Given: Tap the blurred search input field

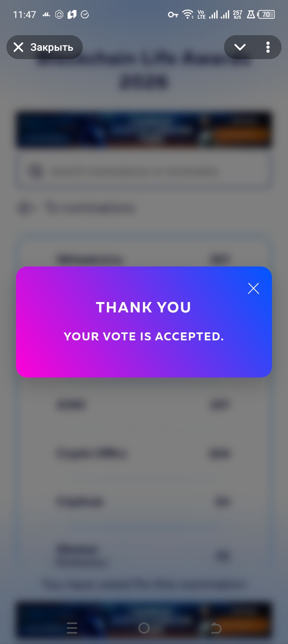Looking at the screenshot, I should (144, 171).
